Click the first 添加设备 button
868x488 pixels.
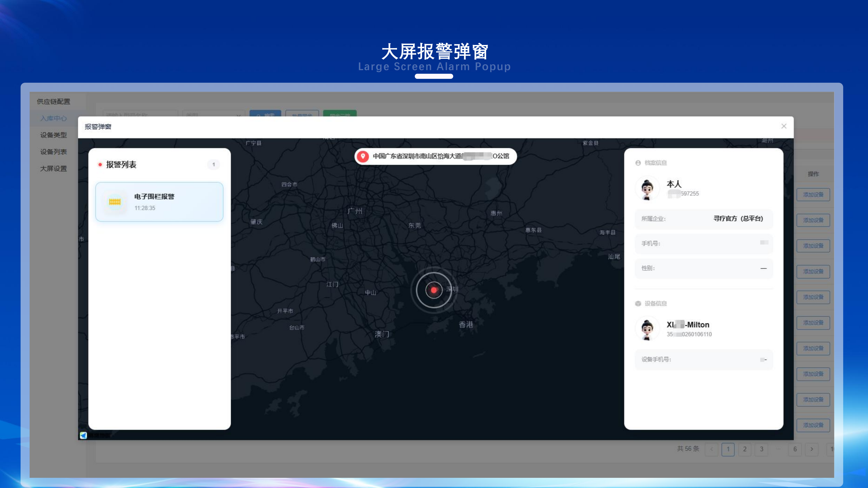(x=813, y=195)
